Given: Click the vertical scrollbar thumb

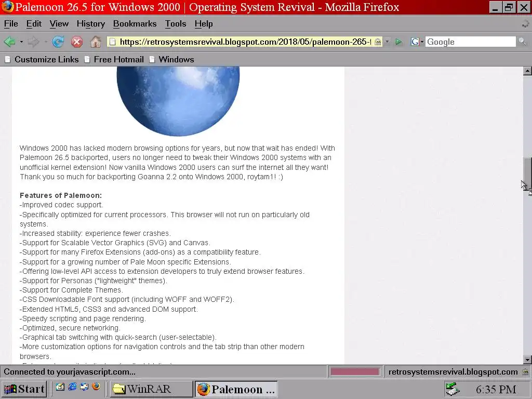Looking at the screenshot, I should coord(527,174).
